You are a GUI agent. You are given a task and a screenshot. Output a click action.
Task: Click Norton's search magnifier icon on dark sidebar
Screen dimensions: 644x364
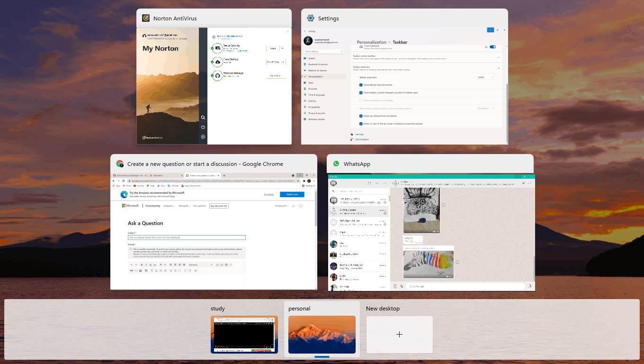click(x=203, y=118)
